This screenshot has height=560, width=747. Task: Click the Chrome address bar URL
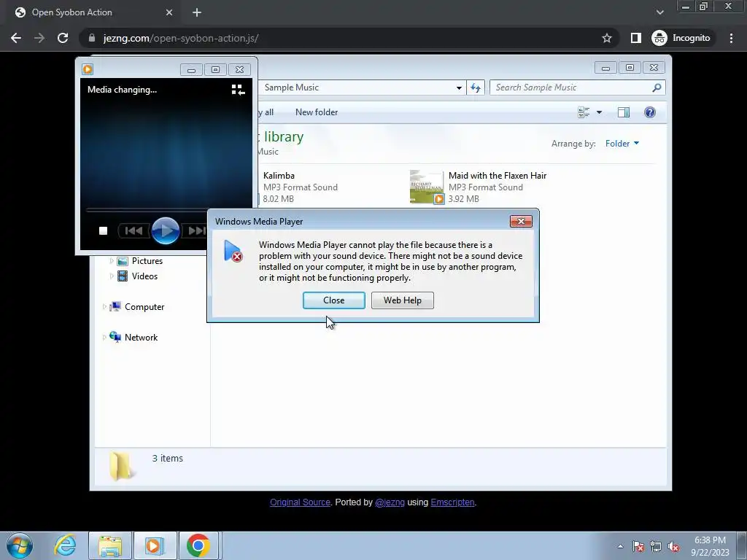(181, 38)
